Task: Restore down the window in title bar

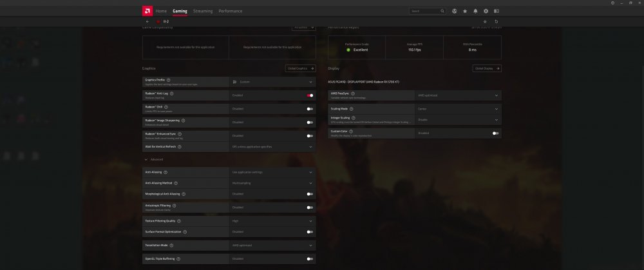Action: pyautogui.click(x=630, y=3)
